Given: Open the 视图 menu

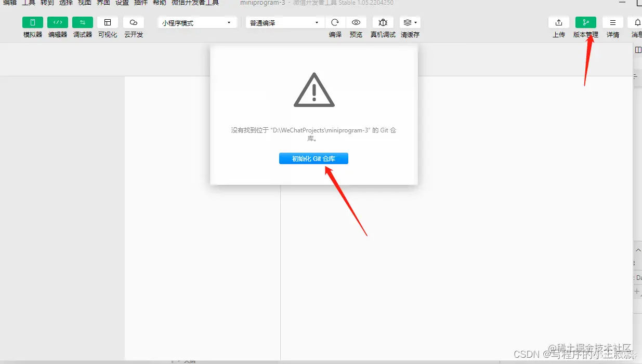Looking at the screenshot, I should click(x=85, y=3).
